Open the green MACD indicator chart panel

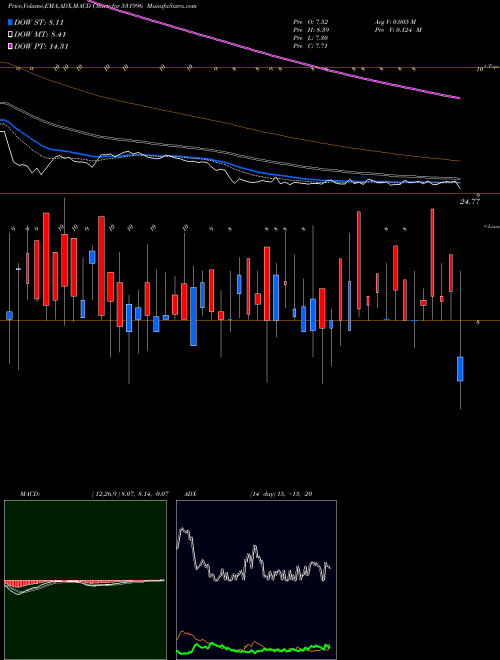point(85,580)
